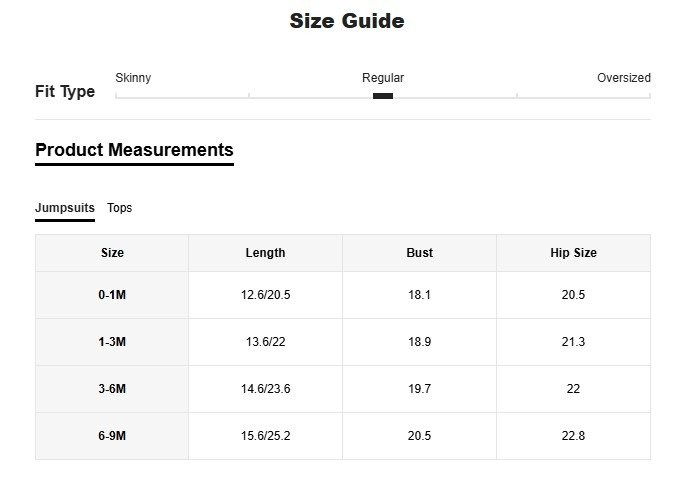Click the Length column header
The image size is (685, 483).
point(265,253)
